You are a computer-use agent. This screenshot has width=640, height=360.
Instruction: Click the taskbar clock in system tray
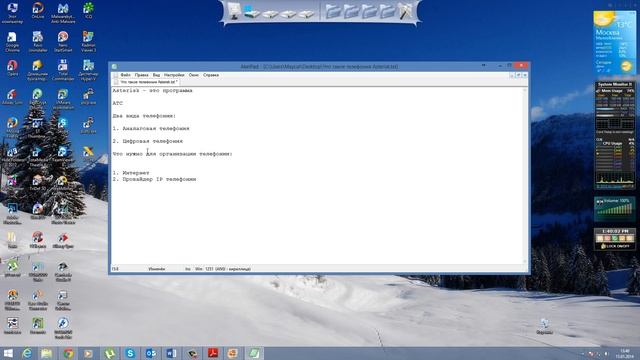click(x=625, y=353)
